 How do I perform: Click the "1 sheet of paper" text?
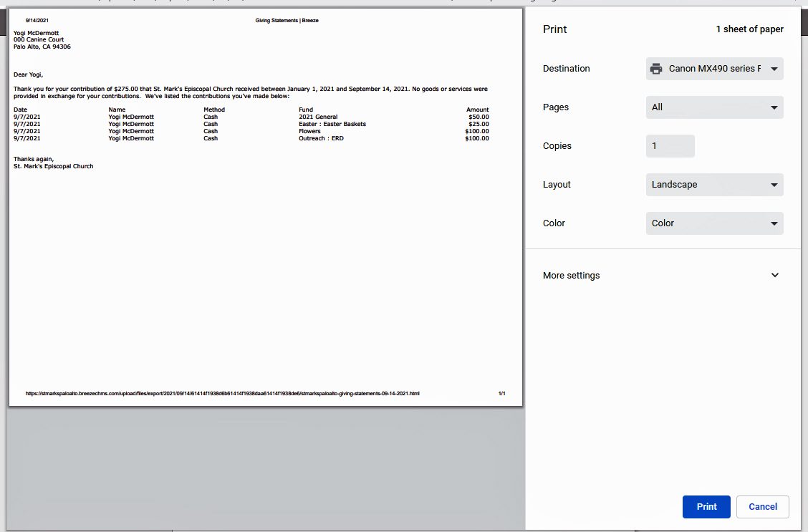750,29
